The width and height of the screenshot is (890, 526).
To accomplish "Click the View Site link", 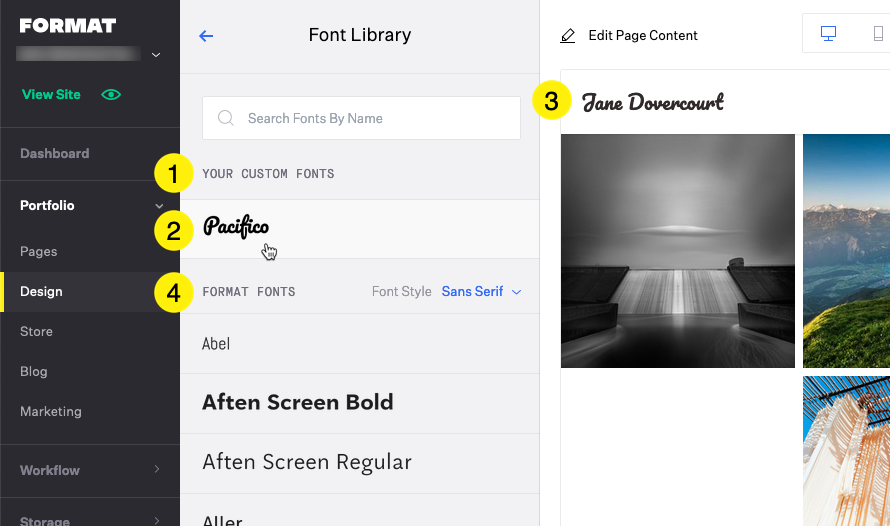I will [51, 95].
